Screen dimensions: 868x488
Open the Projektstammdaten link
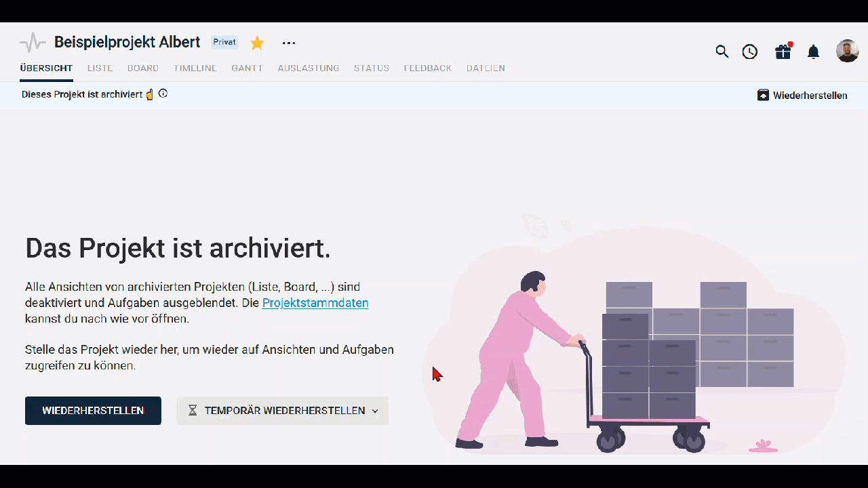click(x=315, y=303)
